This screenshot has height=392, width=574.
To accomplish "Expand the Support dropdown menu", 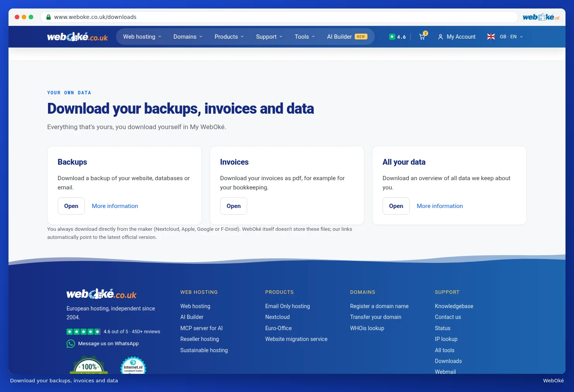I will (269, 37).
